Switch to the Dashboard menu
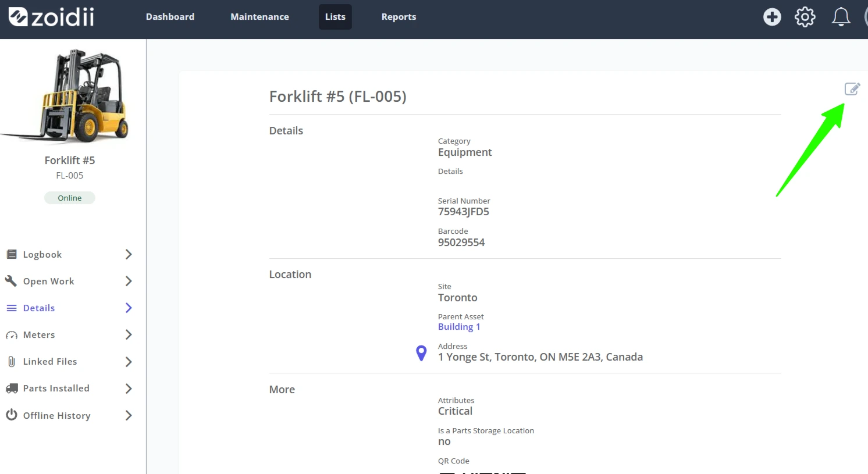The height and width of the screenshot is (474, 868). pyautogui.click(x=170, y=17)
